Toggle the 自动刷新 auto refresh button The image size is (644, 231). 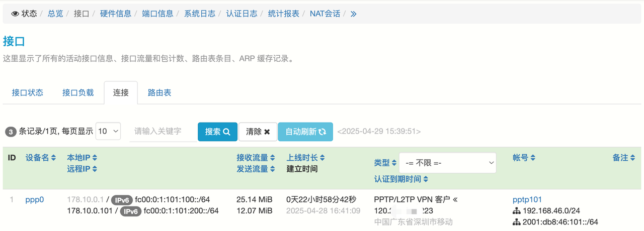click(305, 132)
